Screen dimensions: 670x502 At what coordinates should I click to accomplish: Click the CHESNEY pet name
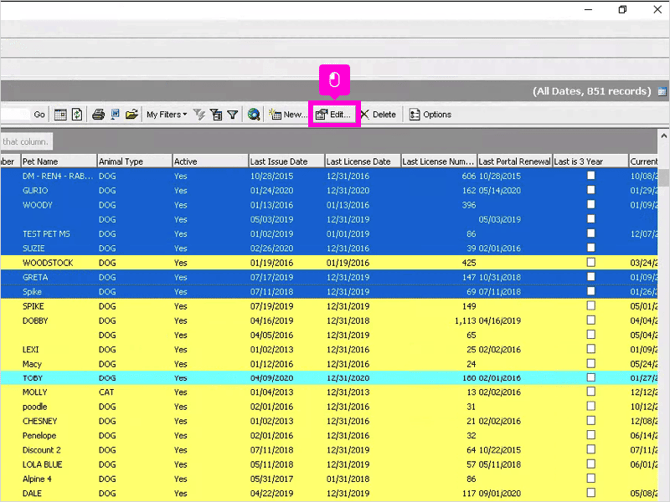tap(40, 421)
